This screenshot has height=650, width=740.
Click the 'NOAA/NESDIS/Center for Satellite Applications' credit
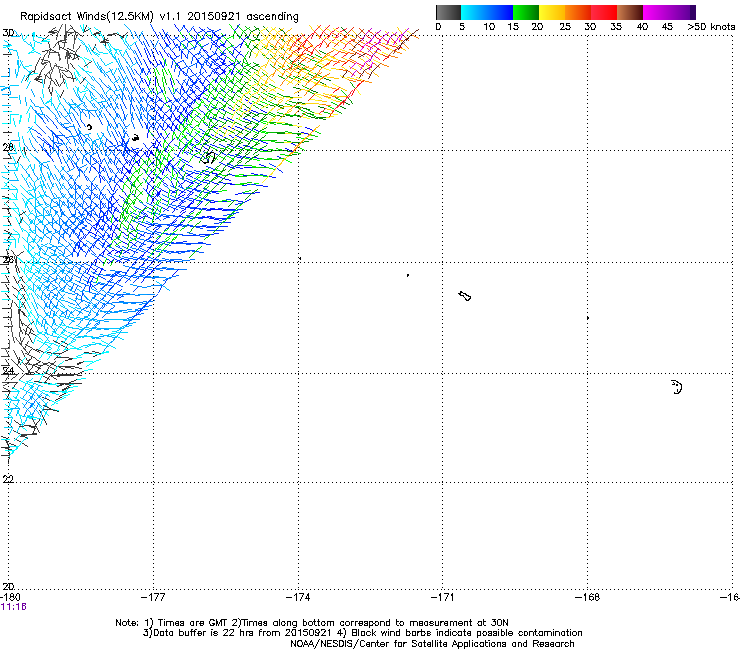click(x=432, y=644)
